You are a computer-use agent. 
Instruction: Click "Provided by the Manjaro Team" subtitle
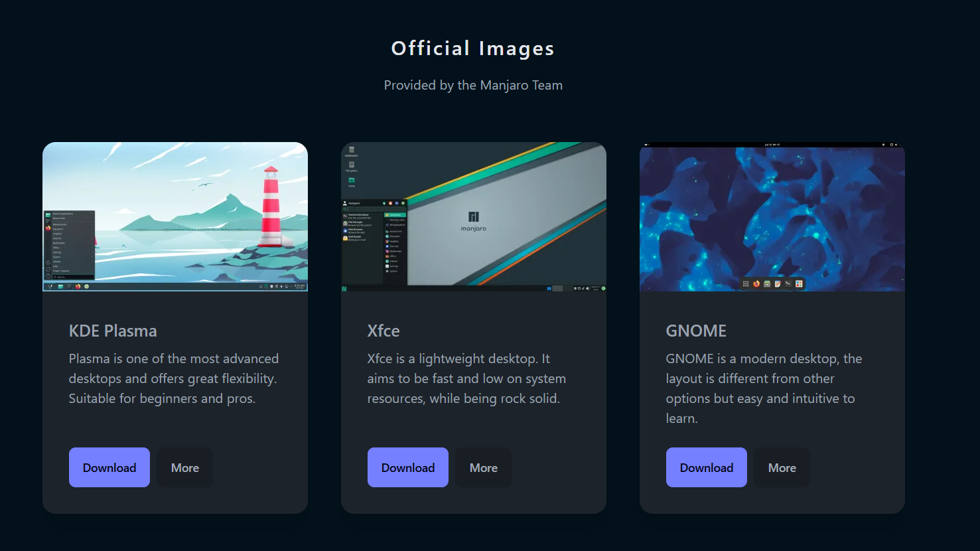(473, 85)
